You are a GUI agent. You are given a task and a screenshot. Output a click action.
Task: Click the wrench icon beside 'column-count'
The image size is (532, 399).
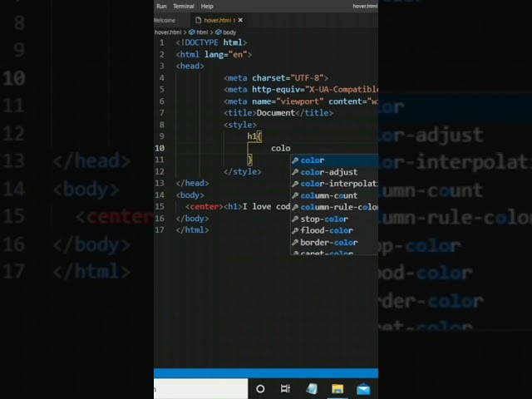click(x=295, y=195)
